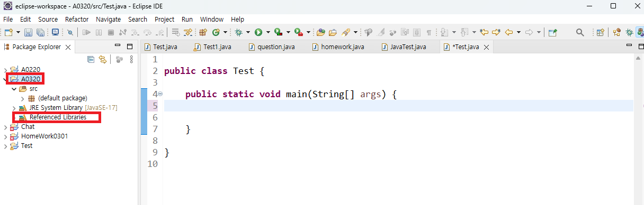Click the magnifier Quick Access search icon
Image resolution: width=644 pixels, height=205 pixels.
tap(580, 32)
